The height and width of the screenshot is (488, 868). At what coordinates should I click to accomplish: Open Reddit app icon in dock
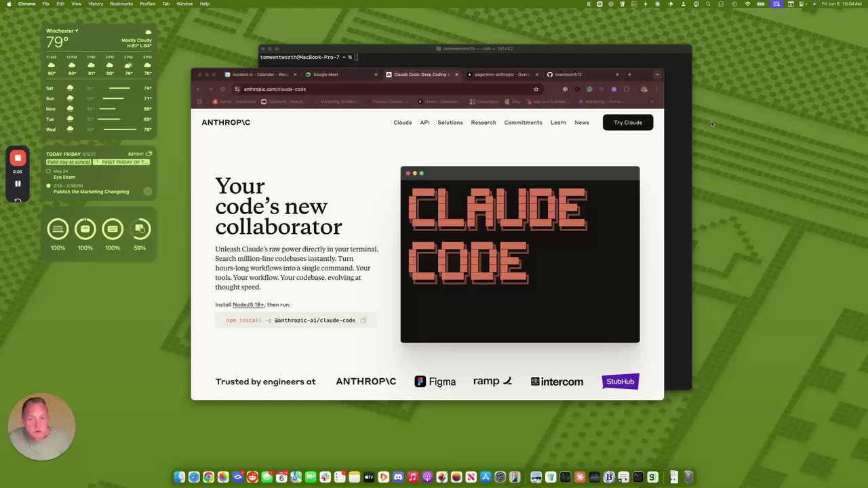pyautogui.click(x=252, y=477)
